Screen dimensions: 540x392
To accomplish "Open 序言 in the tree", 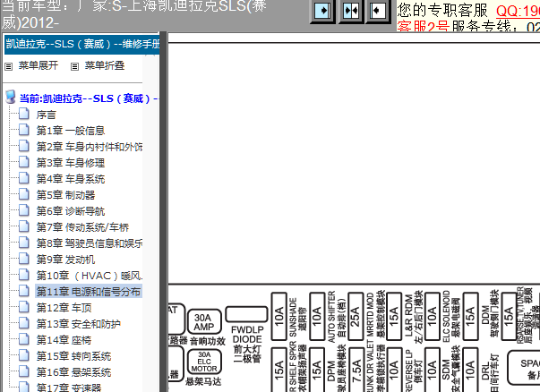I will click(47, 115).
